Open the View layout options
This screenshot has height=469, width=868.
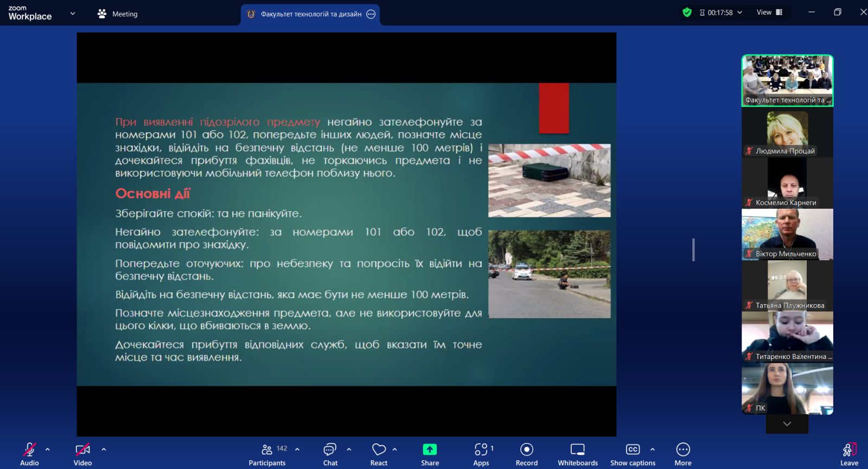click(769, 12)
